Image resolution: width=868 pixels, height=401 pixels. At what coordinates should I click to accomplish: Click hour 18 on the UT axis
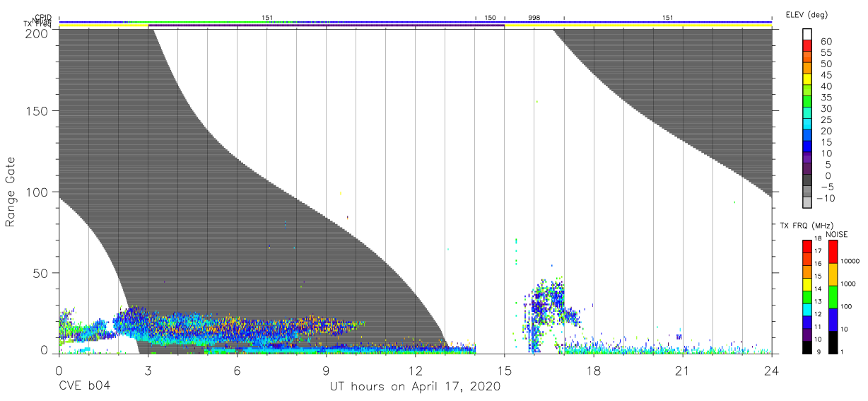(x=593, y=371)
